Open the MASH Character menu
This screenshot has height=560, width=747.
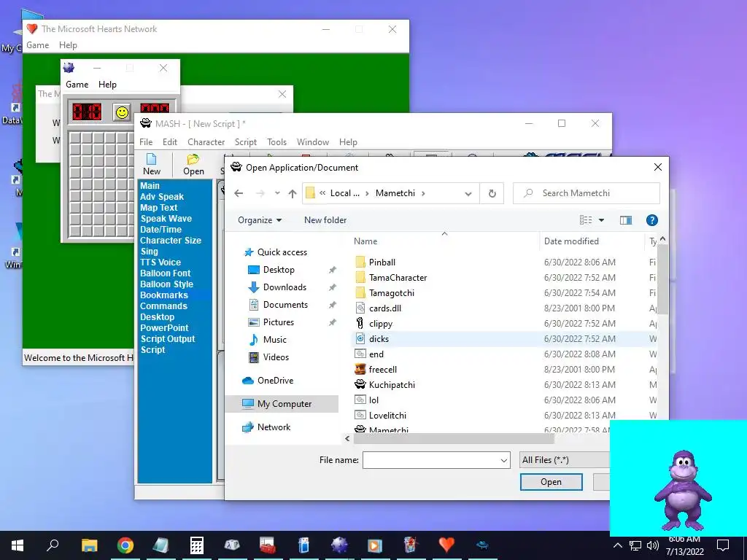coord(206,142)
